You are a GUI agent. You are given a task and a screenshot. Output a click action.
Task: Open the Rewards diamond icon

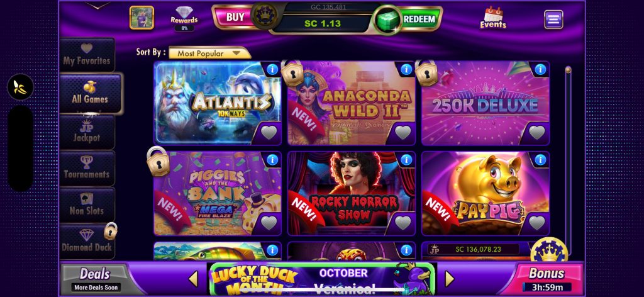[184, 19]
